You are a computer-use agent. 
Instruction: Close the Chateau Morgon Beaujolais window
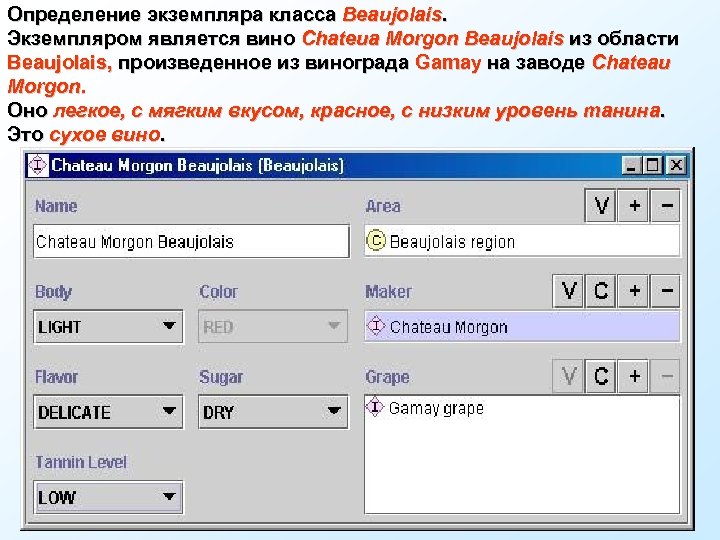point(676,165)
